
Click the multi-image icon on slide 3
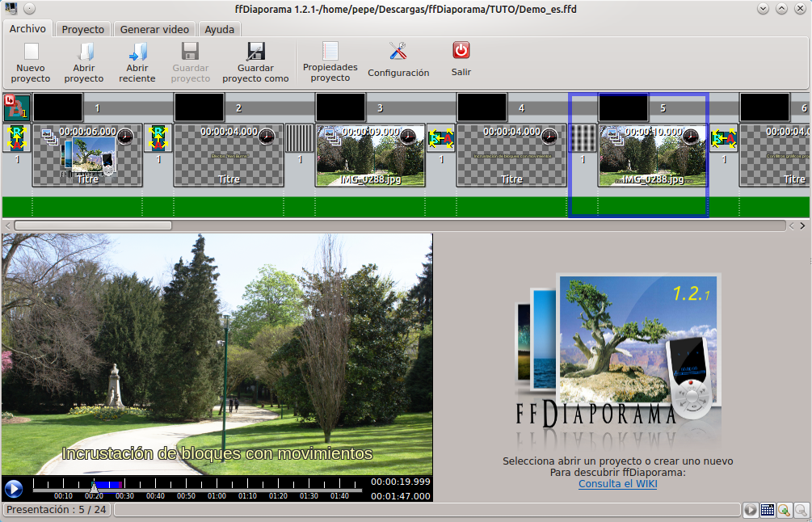point(332,137)
